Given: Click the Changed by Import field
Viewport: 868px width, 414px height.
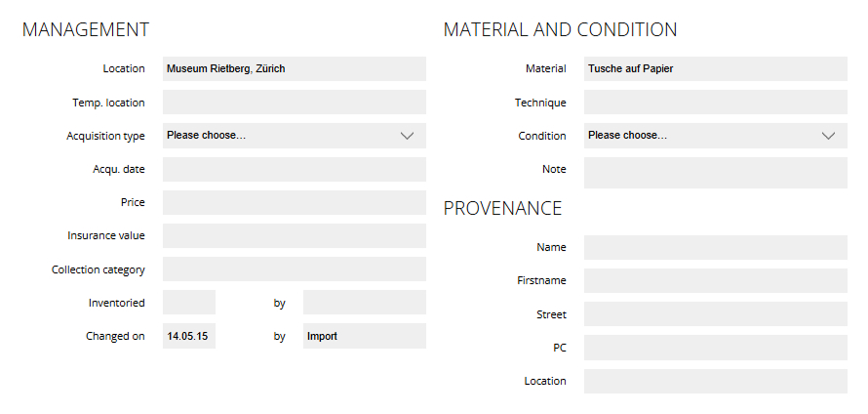Looking at the screenshot, I should point(364,336).
